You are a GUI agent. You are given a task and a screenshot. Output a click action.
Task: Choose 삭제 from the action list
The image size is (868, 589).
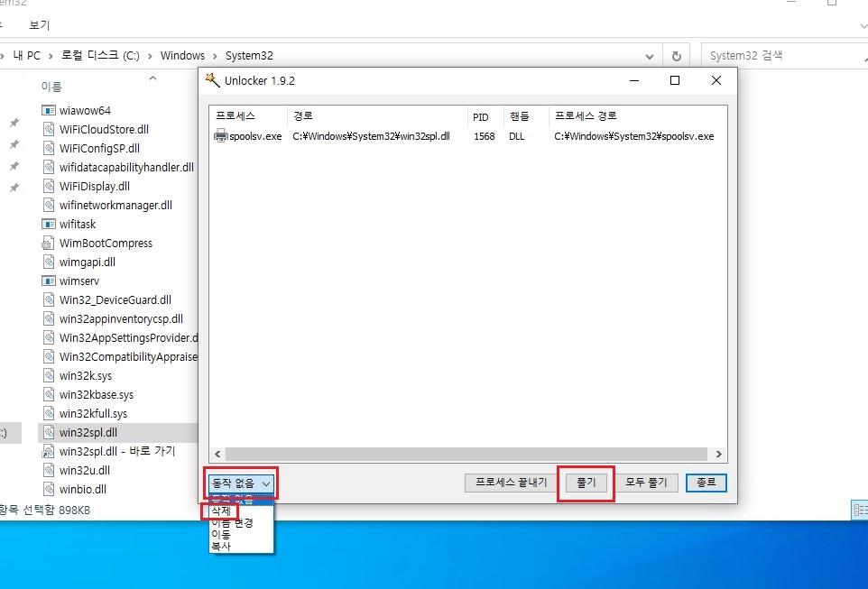(219, 511)
